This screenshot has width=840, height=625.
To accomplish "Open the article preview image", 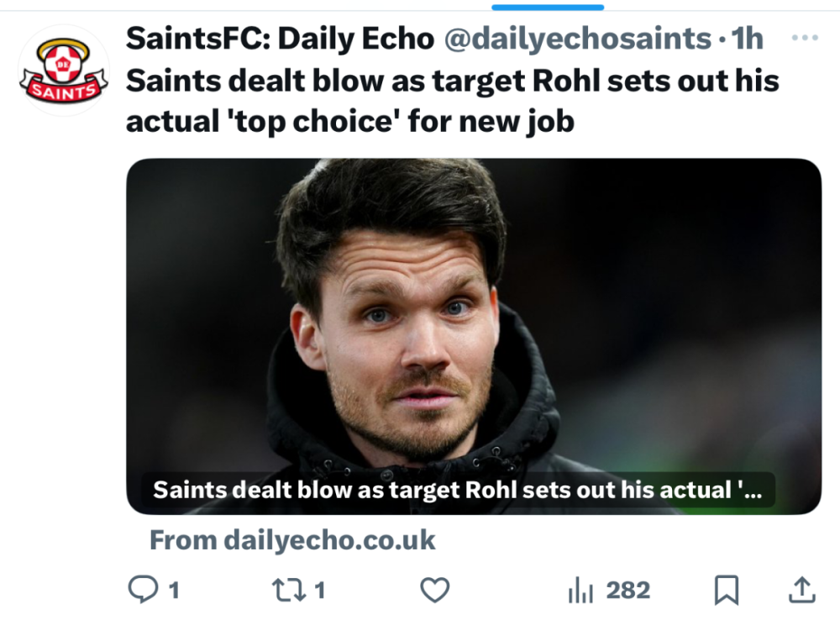I will click(x=474, y=319).
